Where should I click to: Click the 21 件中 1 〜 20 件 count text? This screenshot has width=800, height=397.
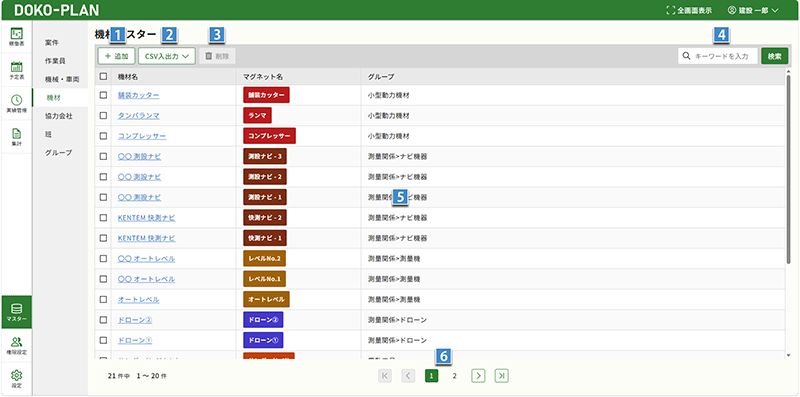[x=137, y=376]
